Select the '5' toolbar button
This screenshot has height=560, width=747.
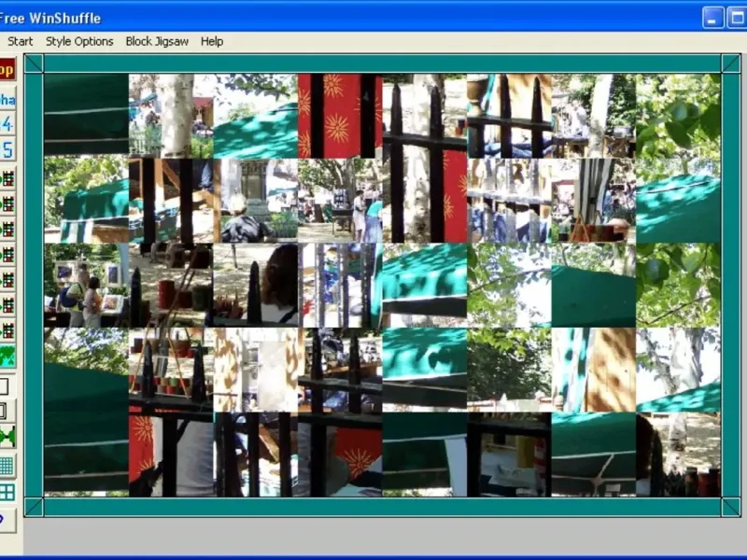7,150
